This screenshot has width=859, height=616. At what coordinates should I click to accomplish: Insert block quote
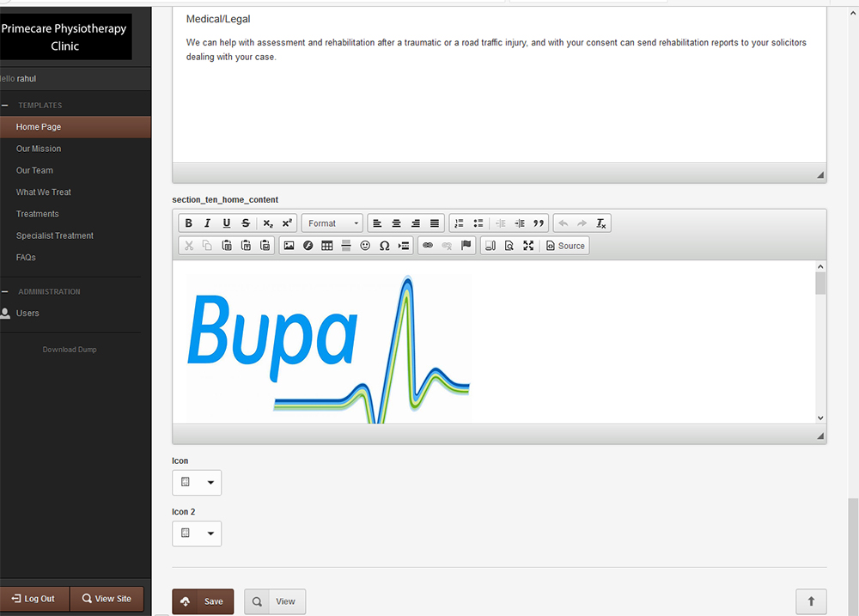tap(539, 223)
